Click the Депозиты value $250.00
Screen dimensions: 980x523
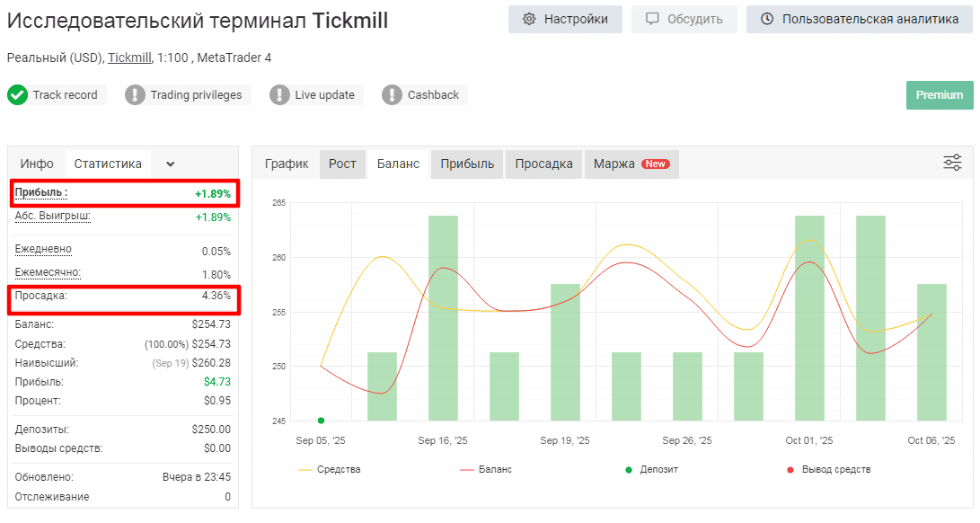[211, 430]
